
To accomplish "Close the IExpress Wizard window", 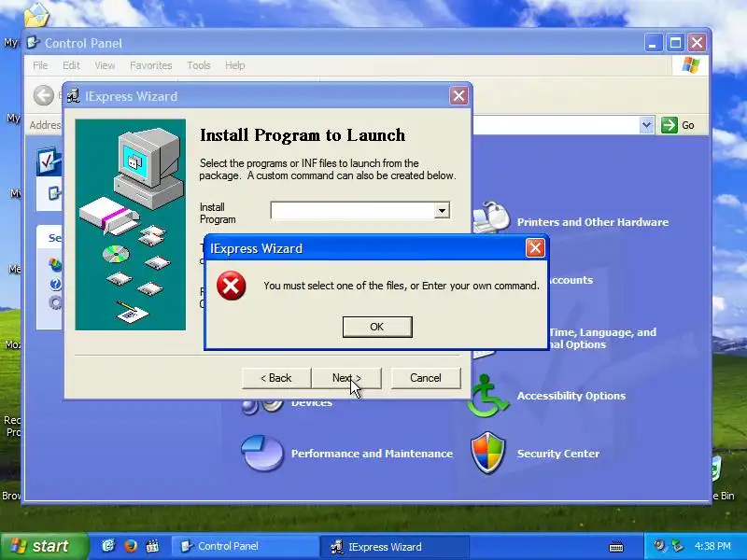I will coord(458,96).
